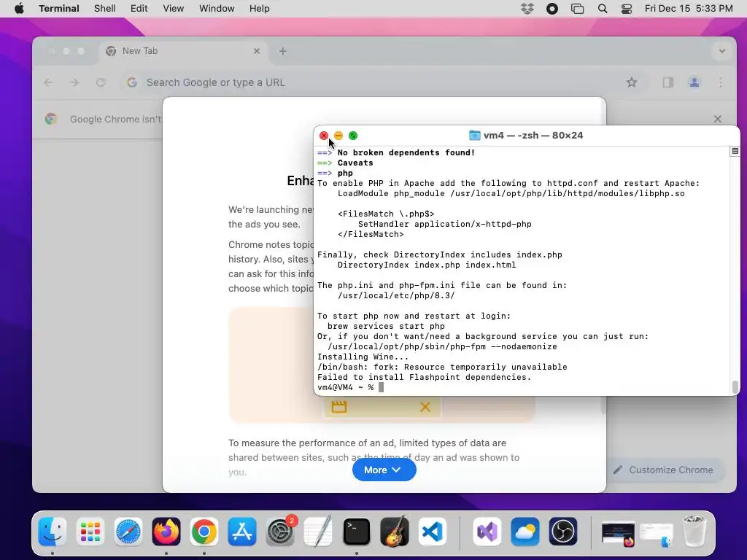
Task: Open Visual Studio Code dock icon
Action: click(x=433, y=532)
